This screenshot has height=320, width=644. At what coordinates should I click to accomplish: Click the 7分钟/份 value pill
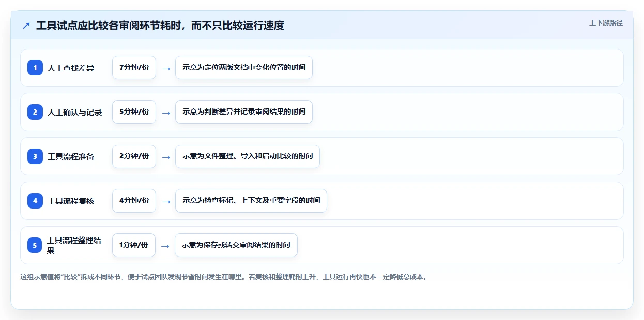pos(134,68)
